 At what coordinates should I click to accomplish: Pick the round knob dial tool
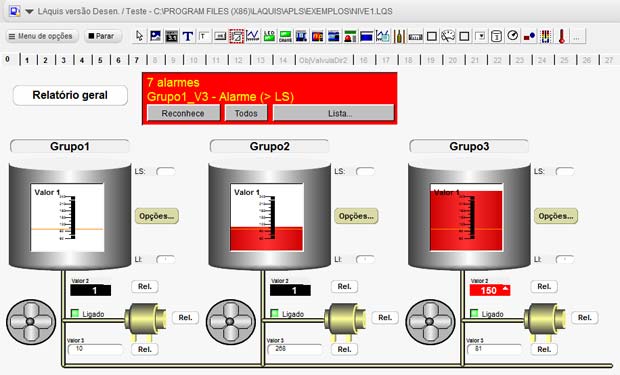pyautogui.click(x=513, y=36)
